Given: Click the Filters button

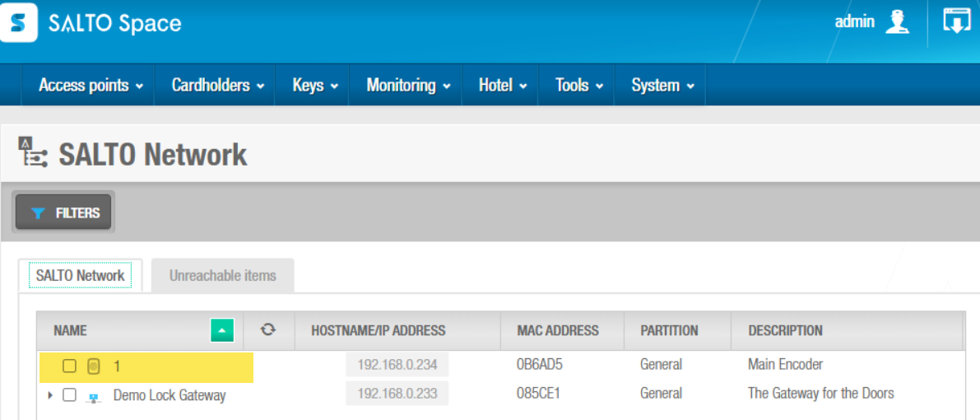Looking at the screenshot, I should point(64,213).
